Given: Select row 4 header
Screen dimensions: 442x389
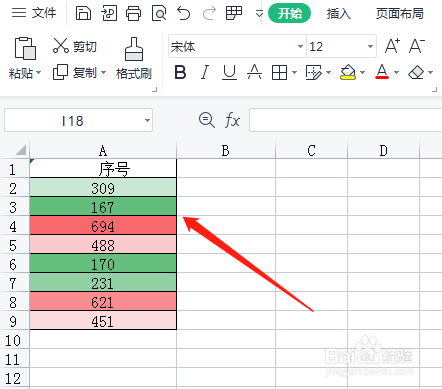Looking at the screenshot, I should tap(14, 226).
